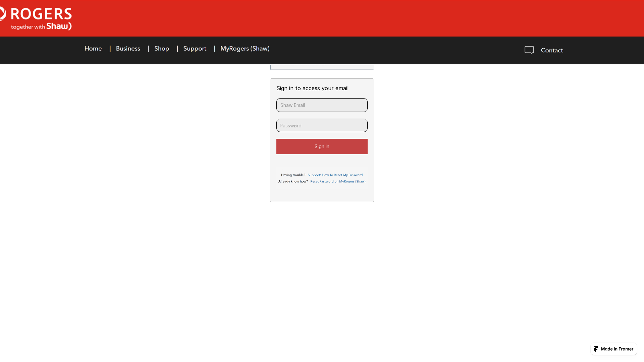
Task: Open the Support menu item
Action: click(195, 49)
